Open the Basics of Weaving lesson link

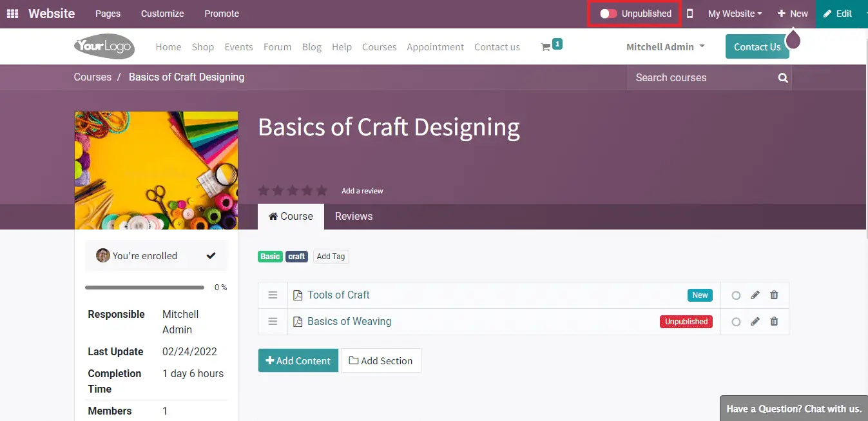pos(349,322)
